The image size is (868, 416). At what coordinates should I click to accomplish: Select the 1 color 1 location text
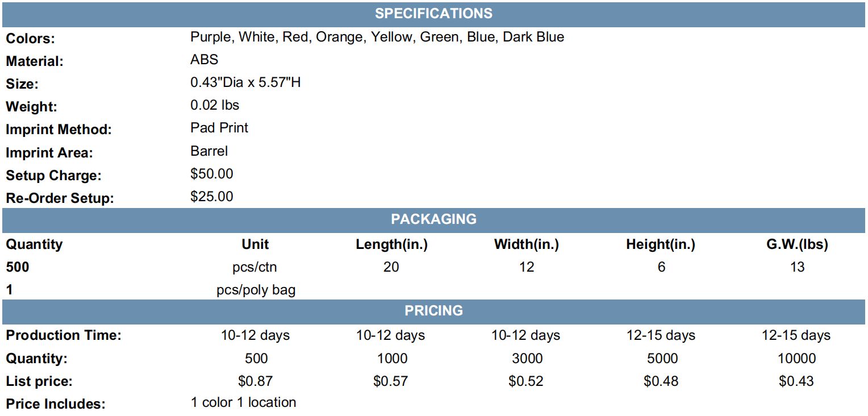(x=243, y=402)
